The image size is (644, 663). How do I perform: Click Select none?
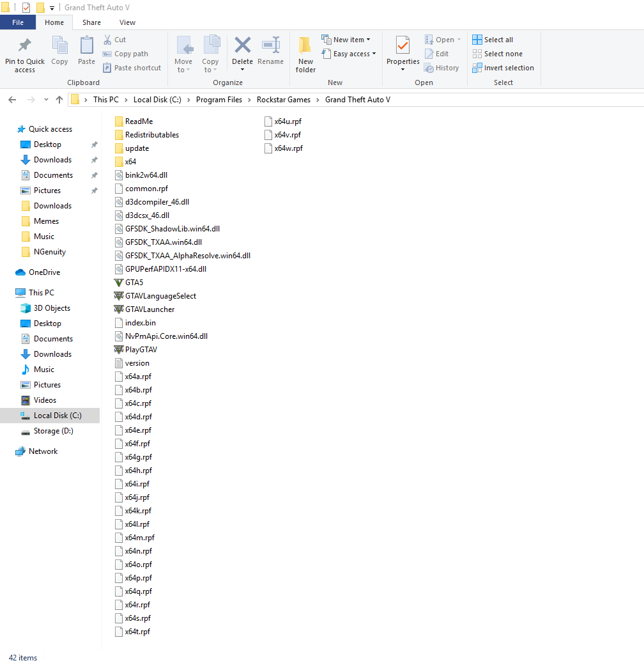pyautogui.click(x=497, y=54)
